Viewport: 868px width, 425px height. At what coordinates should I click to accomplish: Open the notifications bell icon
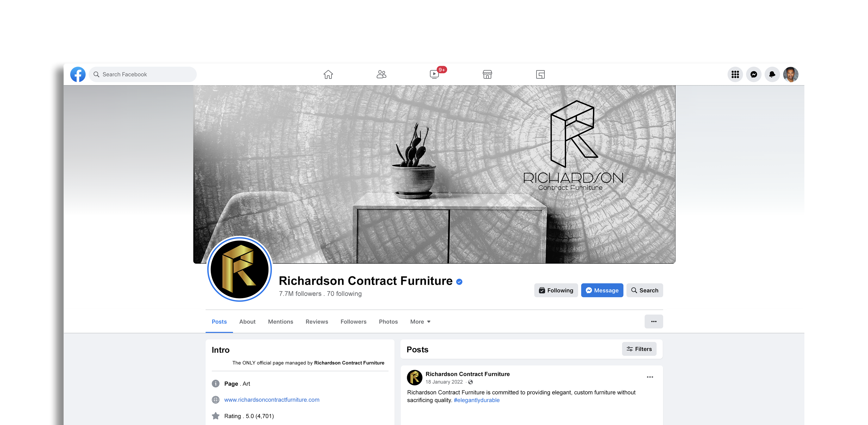click(772, 74)
